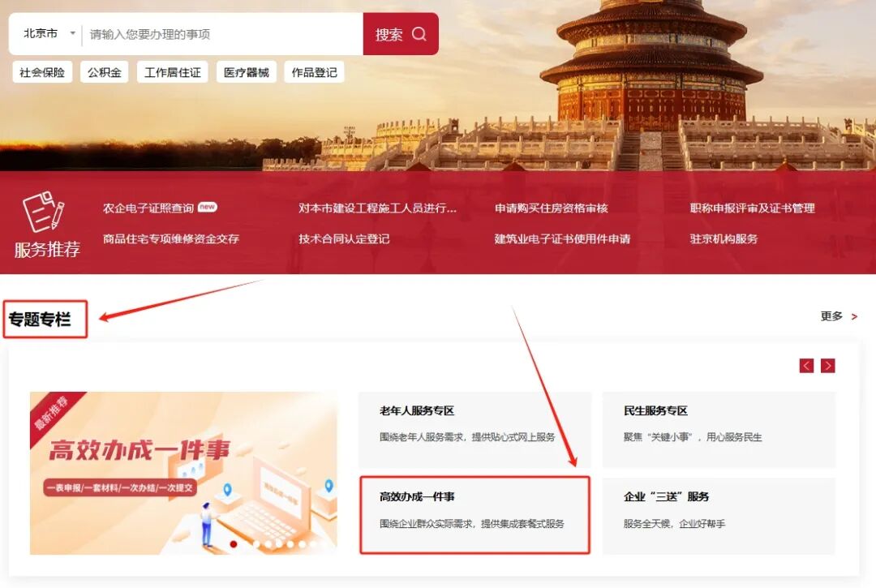The height and width of the screenshot is (588, 876).
Task: Advance carousel with right red arrow
Action: 828,366
